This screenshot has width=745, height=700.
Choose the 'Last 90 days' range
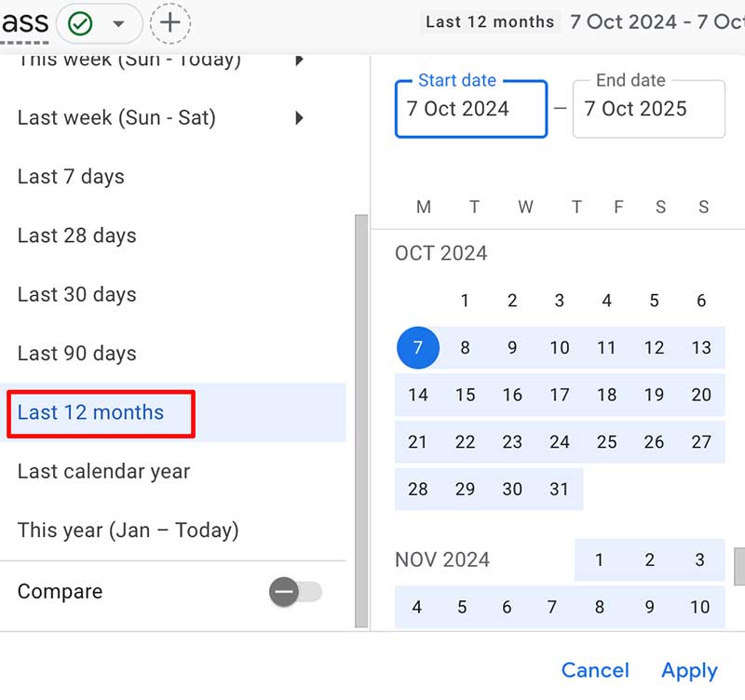[x=75, y=354]
